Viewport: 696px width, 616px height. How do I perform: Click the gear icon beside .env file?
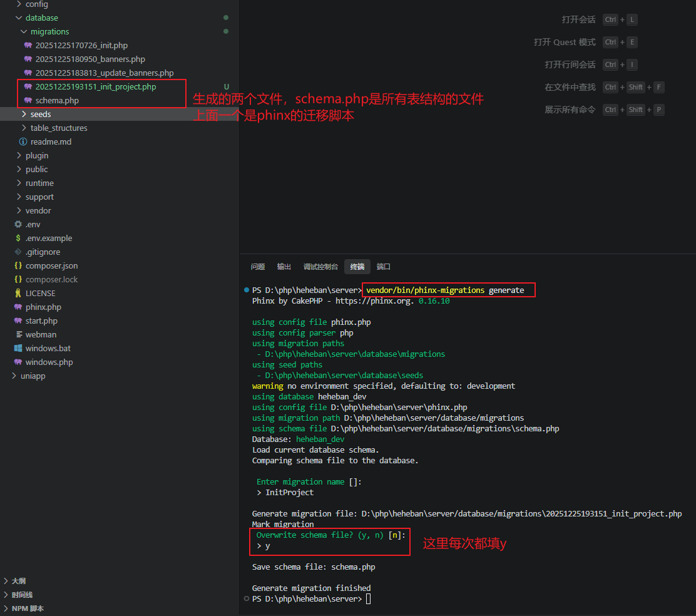click(18, 225)
